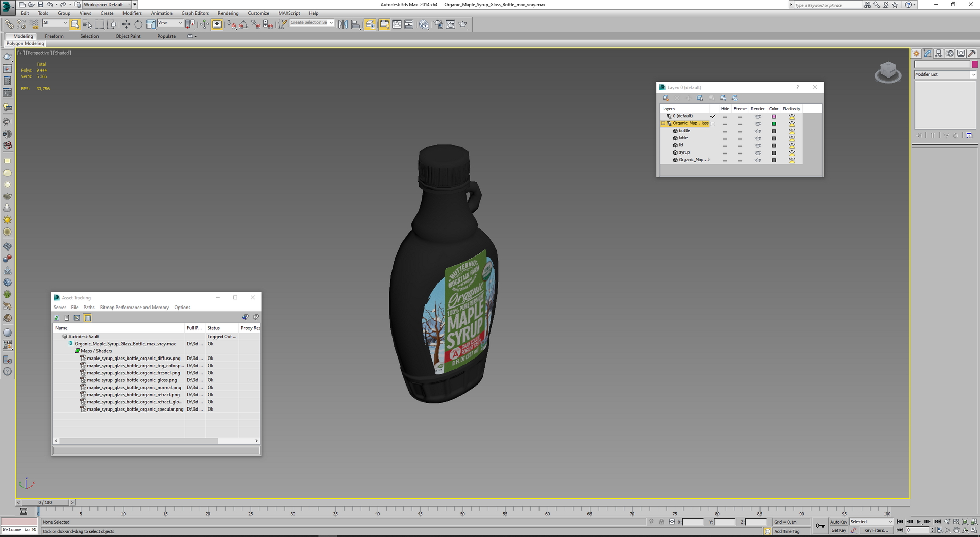Click the ViewCube in the viewport
Viewport: 980px width, 537px height.
[888, 72]
